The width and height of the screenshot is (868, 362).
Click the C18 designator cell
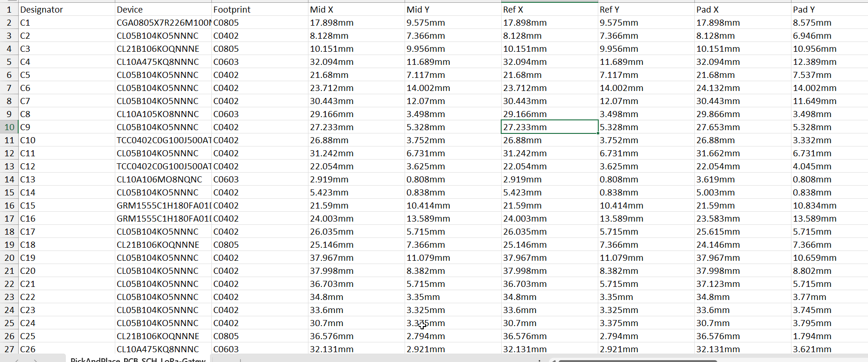point(66,244)
